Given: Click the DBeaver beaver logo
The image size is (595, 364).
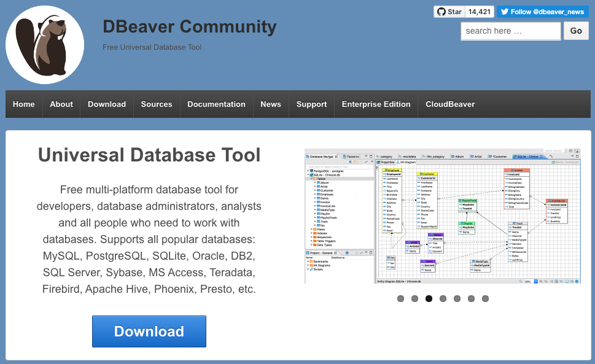Looking at the screenshot, I should coord(45,45).
